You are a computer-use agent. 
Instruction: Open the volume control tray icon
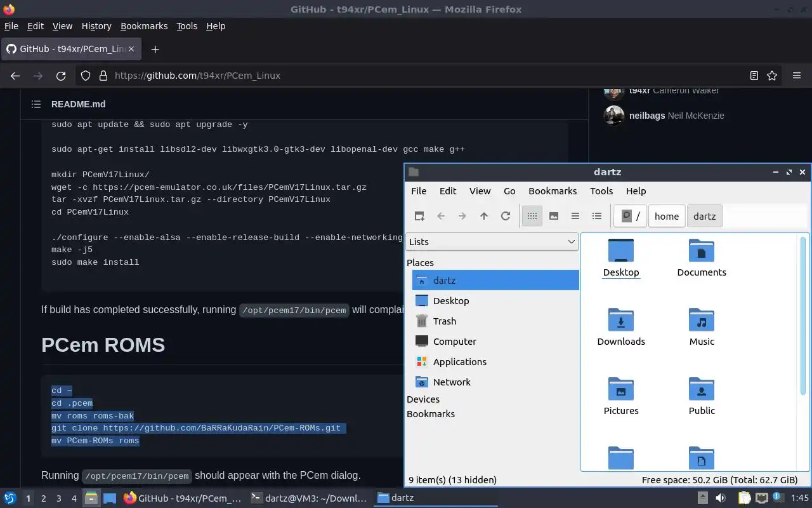721,498
